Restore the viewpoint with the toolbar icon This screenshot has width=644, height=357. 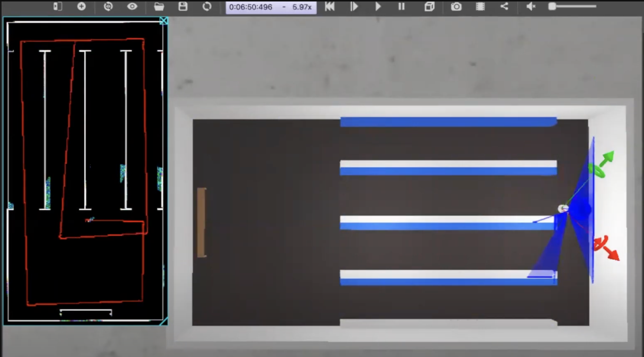coord(108,7)
